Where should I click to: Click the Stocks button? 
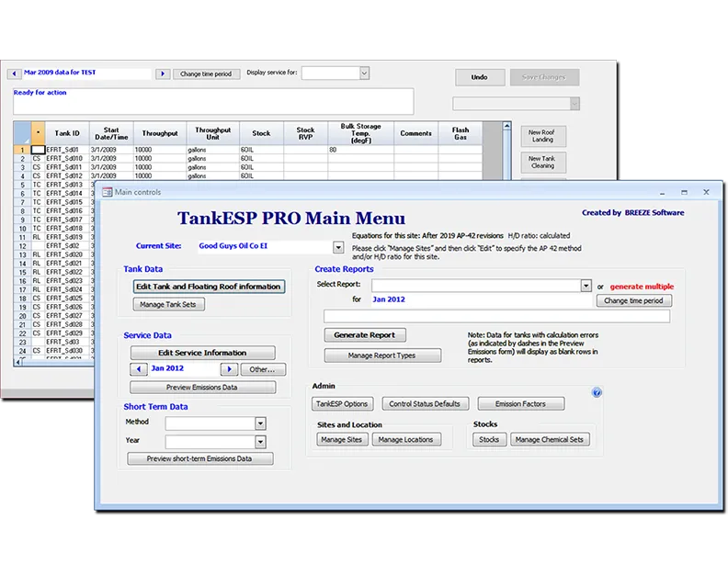coord(489,439)
